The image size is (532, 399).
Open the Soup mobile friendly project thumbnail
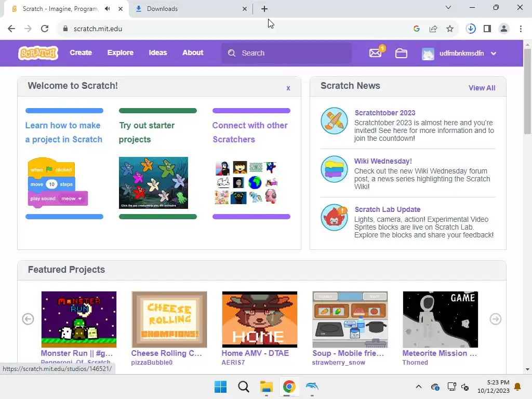[x=350, y=320]
